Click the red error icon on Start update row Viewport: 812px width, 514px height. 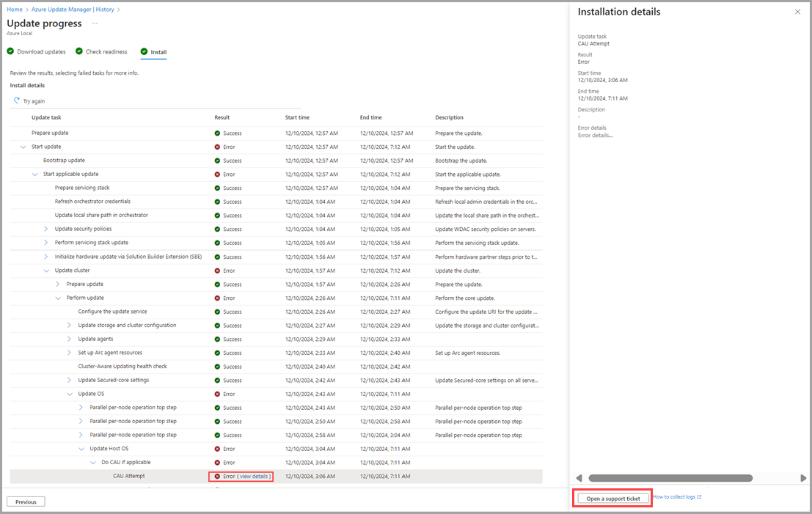(216, 146)
